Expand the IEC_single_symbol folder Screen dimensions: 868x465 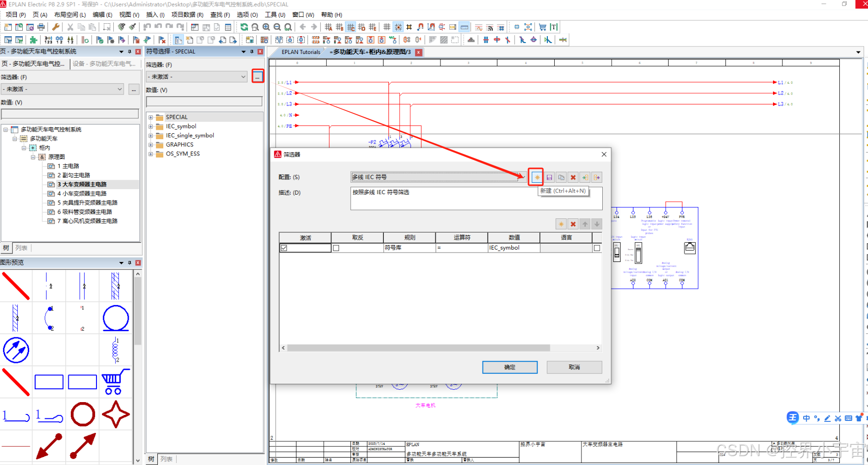[151, 136]
